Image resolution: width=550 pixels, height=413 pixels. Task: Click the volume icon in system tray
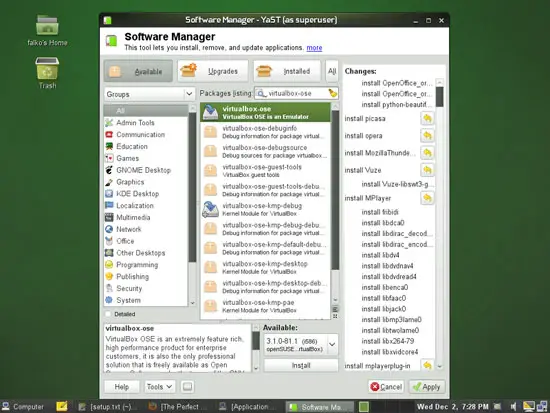coord(513,407)
